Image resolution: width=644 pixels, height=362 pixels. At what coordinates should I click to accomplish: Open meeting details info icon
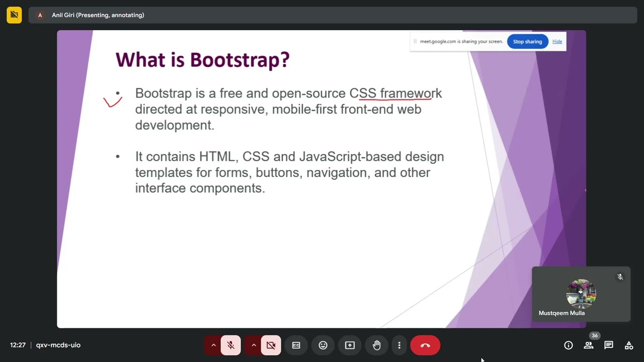[569, 345]
